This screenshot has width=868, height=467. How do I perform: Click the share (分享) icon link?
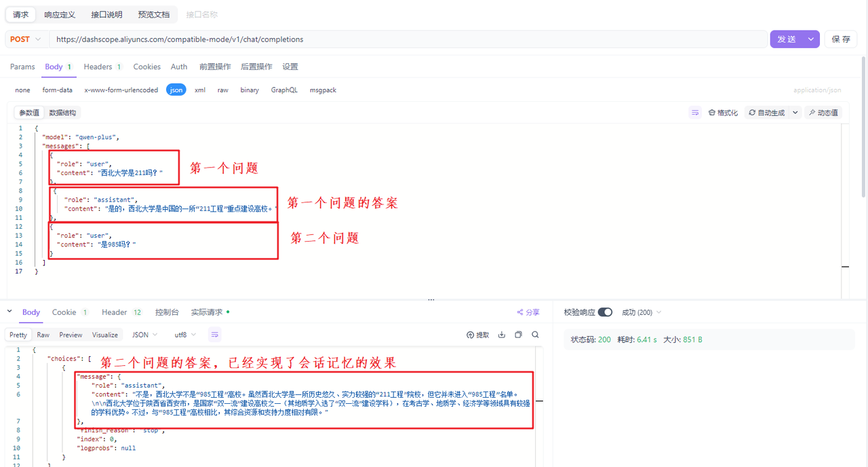527,312
